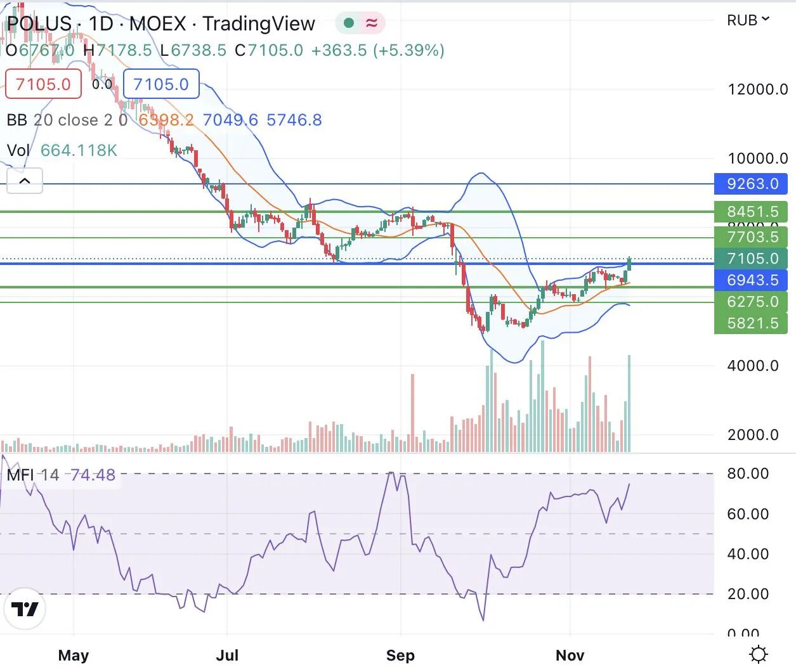Viewport: 796px width, 672px height.
Task: Select the MFI 14 indicator legend
Action: (x=61, y=475)
